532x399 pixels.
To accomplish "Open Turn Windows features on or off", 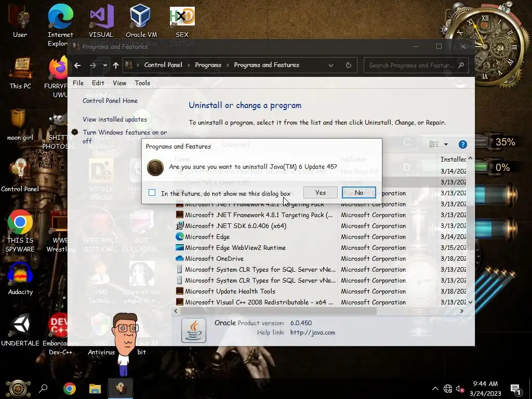I will click(125, 137).
